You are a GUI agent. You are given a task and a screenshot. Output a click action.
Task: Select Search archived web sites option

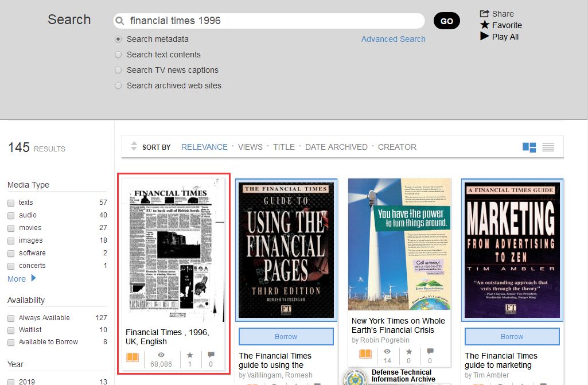pos(118,85)
